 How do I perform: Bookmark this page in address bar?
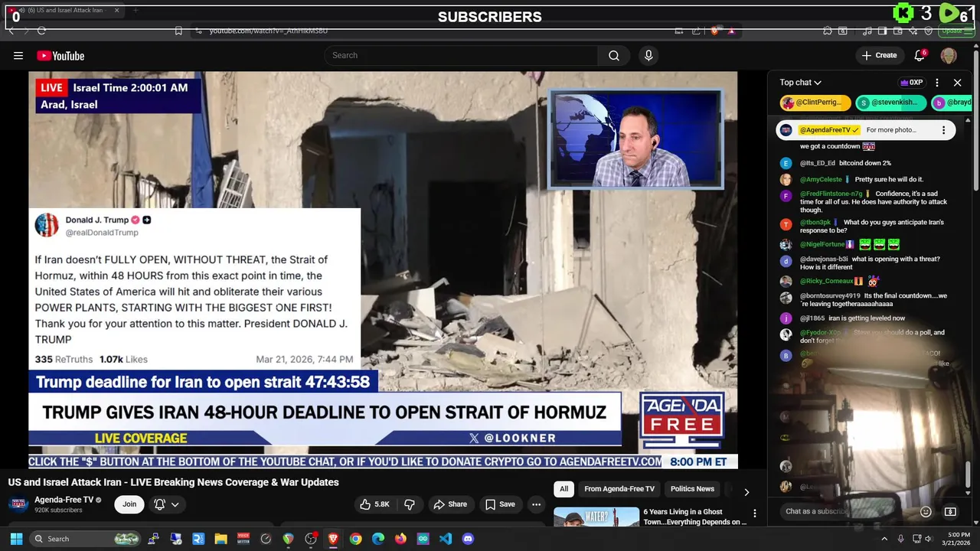(x=178, y=31)
